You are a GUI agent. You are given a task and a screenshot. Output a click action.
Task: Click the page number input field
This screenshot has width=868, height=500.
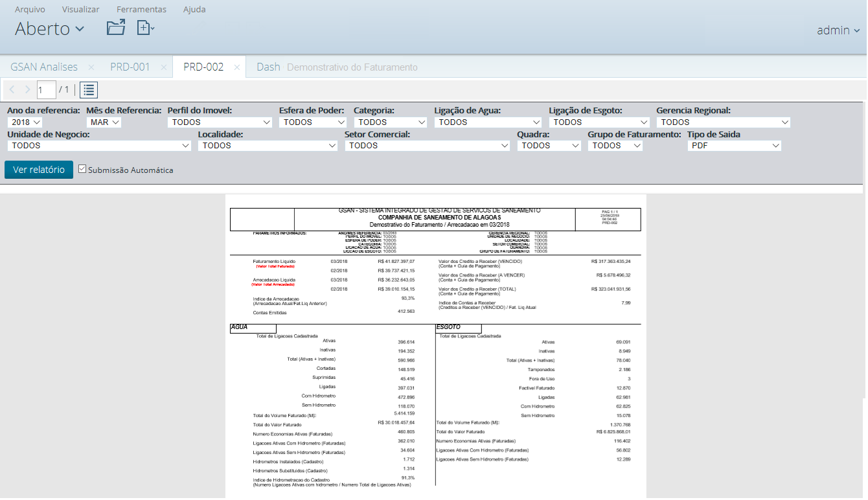[45, 89]
